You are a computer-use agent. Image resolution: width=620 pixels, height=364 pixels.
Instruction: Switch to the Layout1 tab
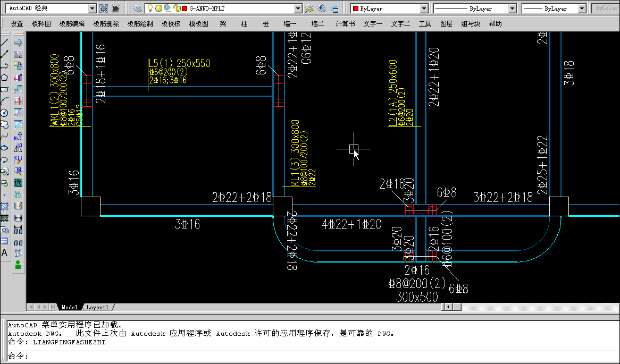tap(97, 307)
